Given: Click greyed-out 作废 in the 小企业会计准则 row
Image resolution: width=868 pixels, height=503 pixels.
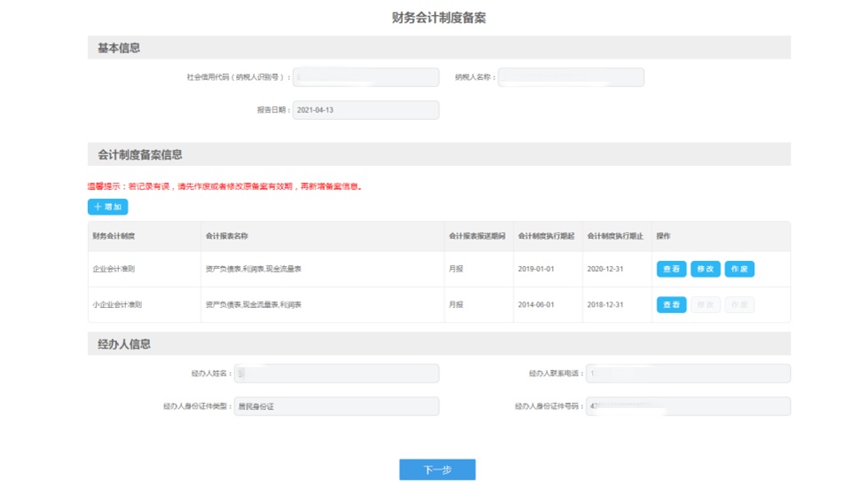Looking at the screenshot, I should coord(739,304).
